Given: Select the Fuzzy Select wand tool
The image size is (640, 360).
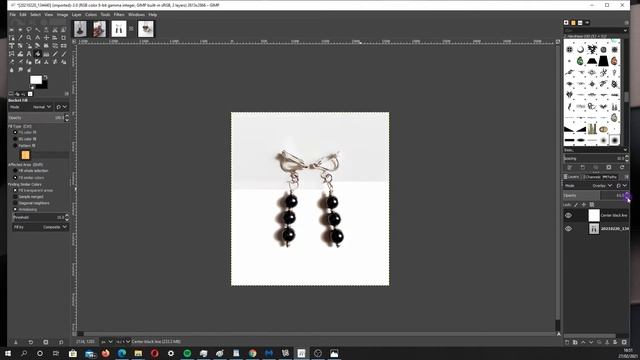Looking at the screenshot, I should 38,29.
